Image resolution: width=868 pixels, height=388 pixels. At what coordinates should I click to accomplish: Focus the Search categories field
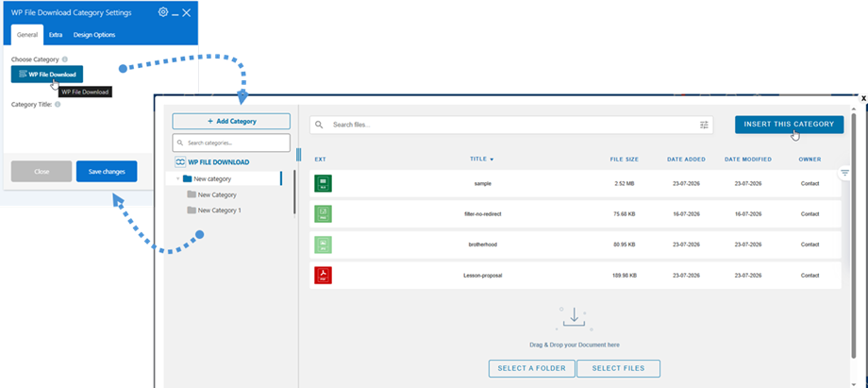231,143
